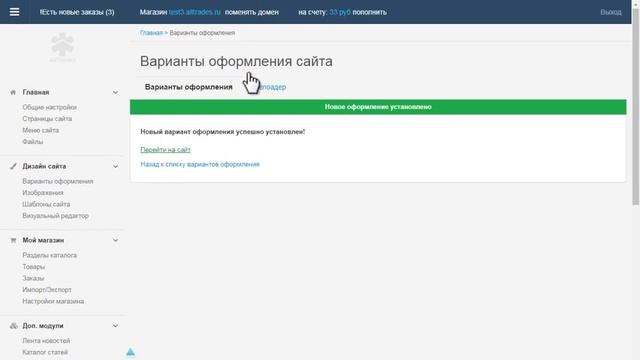
Task: Select the Варианты оформления tab
Action: pos(189,87)
